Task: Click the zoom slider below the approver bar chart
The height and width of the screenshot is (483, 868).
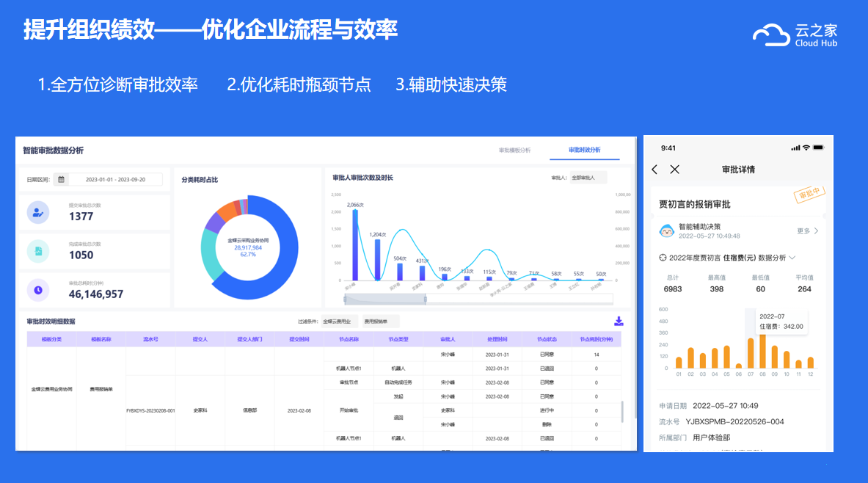Action: (478, 299)
